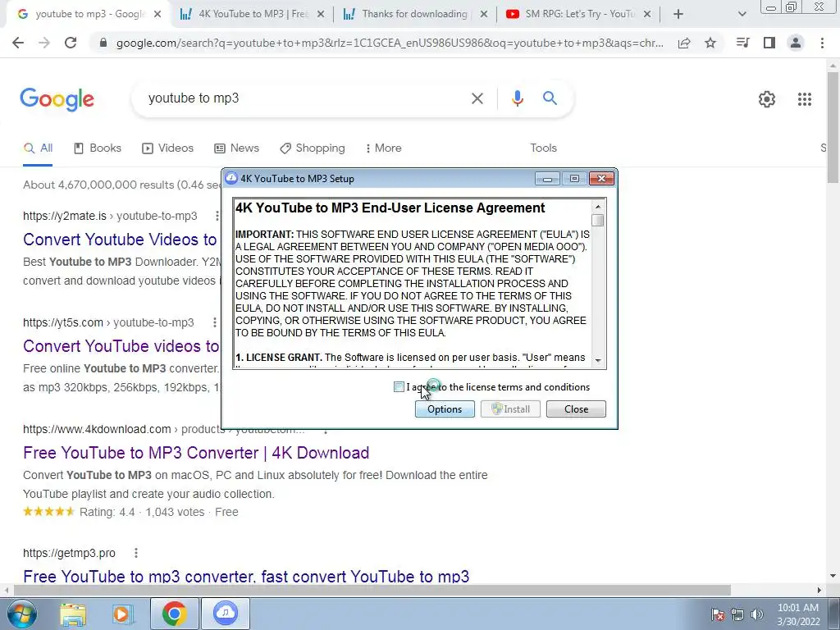Open Google apps grid icon

[x=805, y=99]
